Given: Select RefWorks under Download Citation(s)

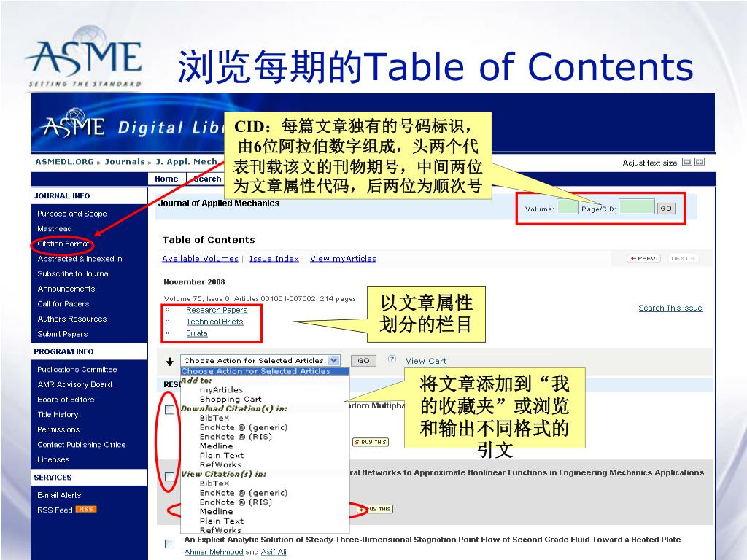Looking at the screenshot, I should pos(220,464).
